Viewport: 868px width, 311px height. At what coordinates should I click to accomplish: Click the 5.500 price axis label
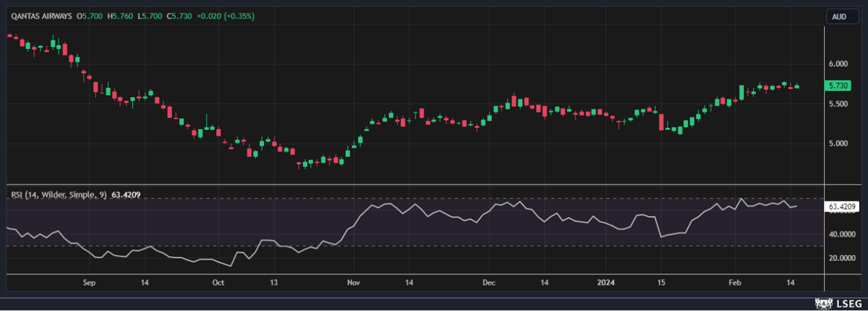coord(838,103)
